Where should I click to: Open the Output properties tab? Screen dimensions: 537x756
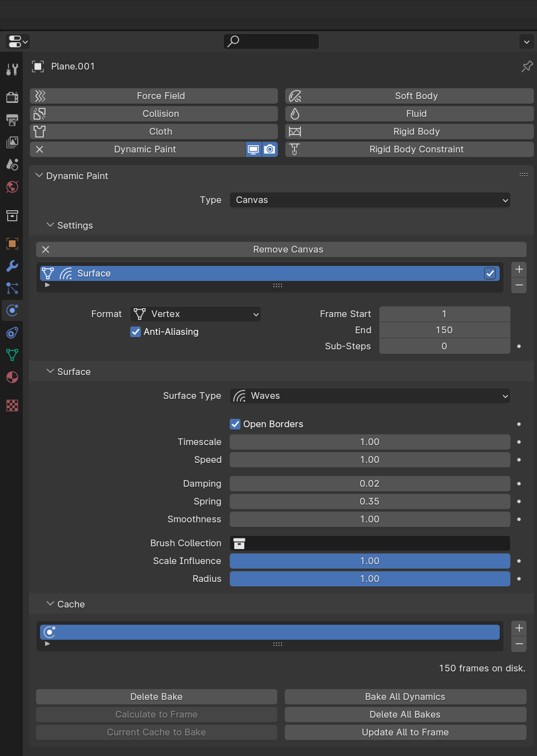click(12, 120)
